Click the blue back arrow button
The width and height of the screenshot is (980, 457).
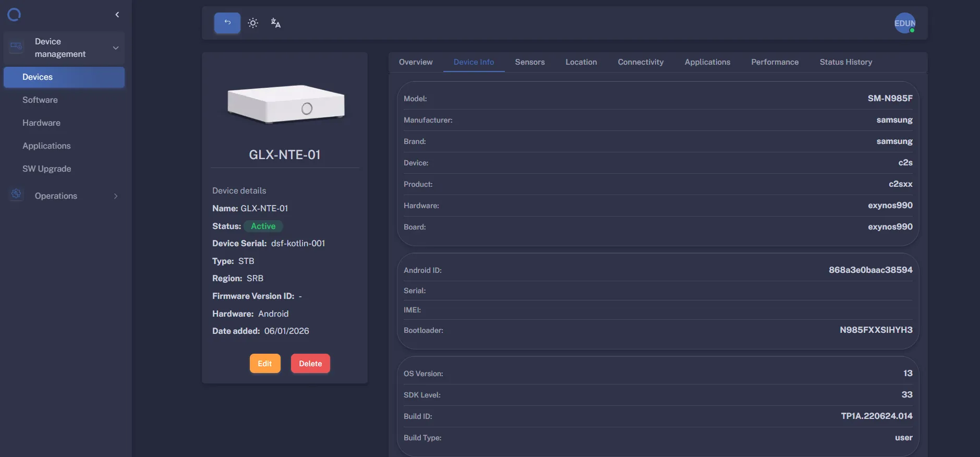tap(227, 23)
